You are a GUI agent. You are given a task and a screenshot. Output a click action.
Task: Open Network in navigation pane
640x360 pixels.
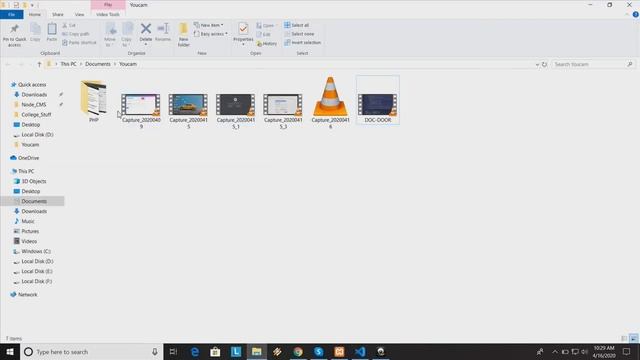pos(27,294)
